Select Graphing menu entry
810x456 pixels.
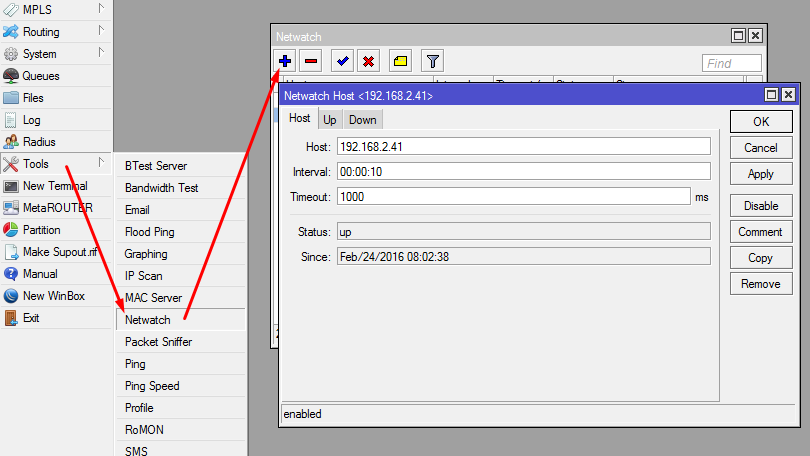coord(180,254)
